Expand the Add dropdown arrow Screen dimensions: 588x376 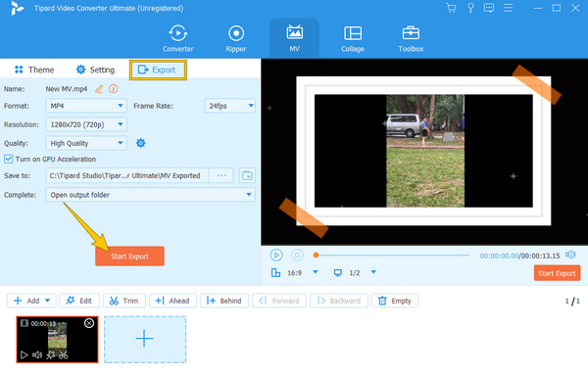click(x=48, y=301)
